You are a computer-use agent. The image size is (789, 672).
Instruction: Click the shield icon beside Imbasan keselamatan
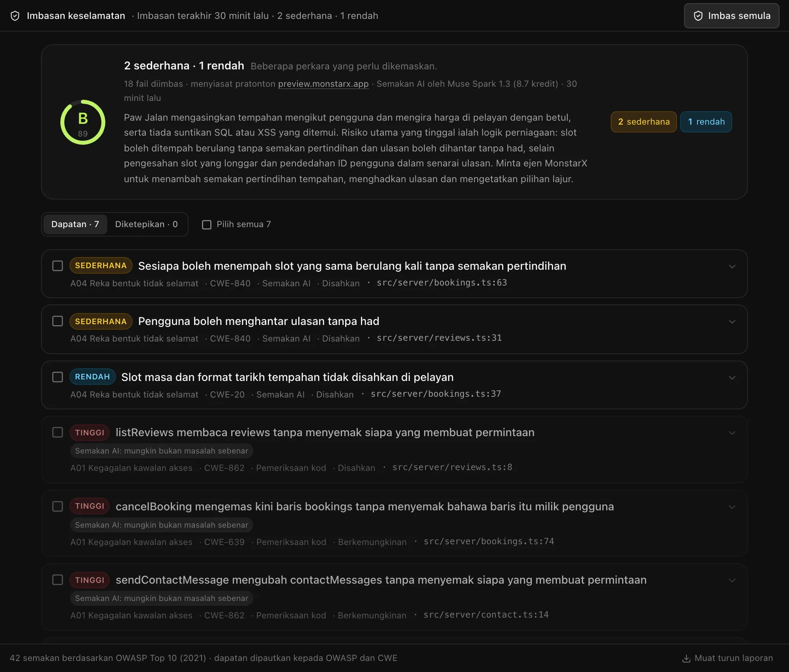(x=15, y=16)
